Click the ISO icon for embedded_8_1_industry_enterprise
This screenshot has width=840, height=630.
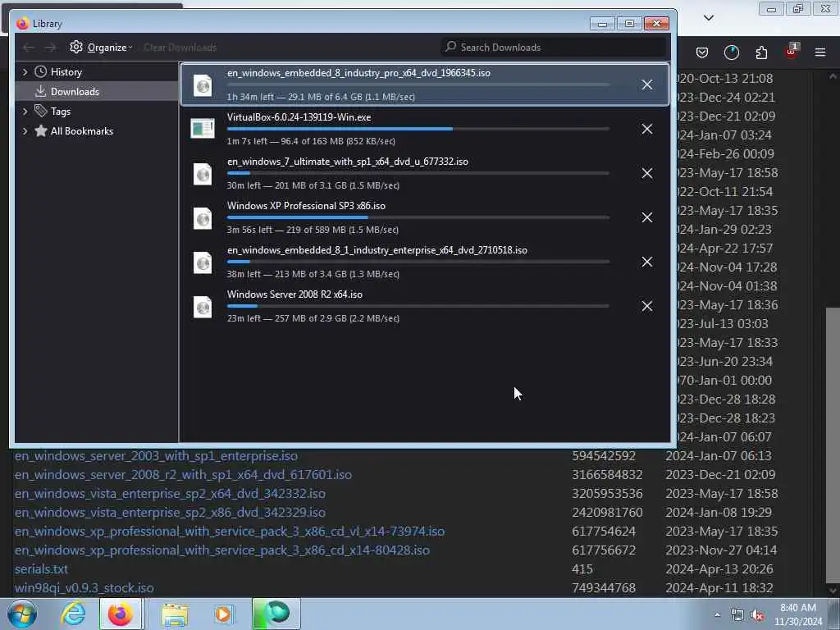(203, 262)
